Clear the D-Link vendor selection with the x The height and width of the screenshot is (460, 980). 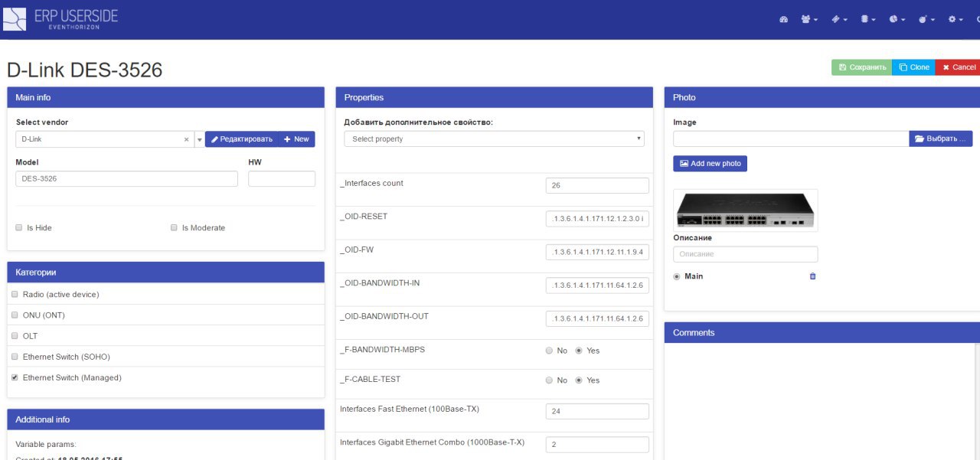point(186,139)
